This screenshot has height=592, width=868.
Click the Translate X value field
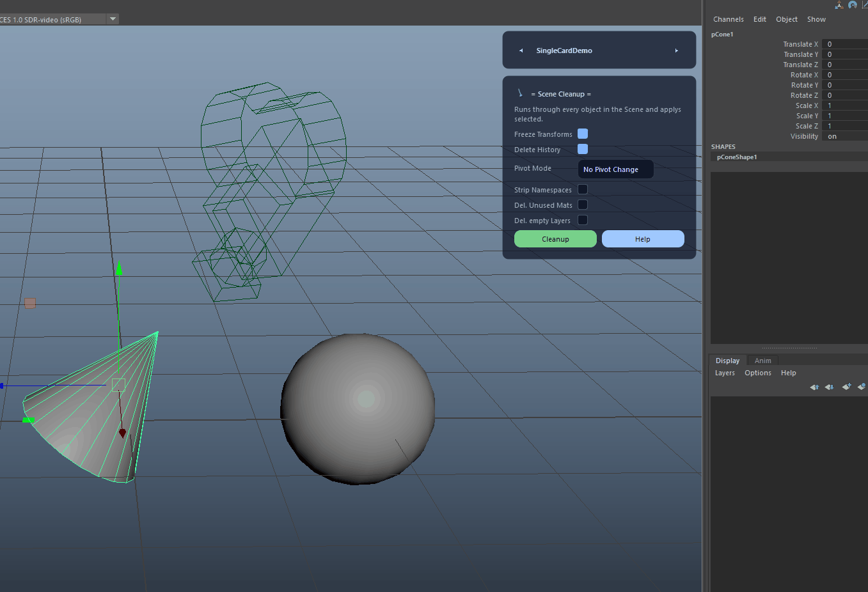pyautogui.click(x=845, y=44)
